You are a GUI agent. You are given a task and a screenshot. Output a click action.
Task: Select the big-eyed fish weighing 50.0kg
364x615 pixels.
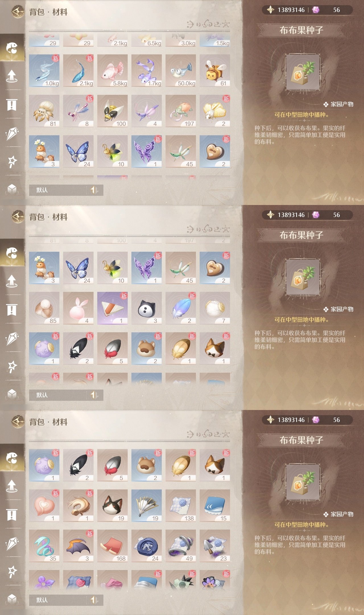[181, 71]
